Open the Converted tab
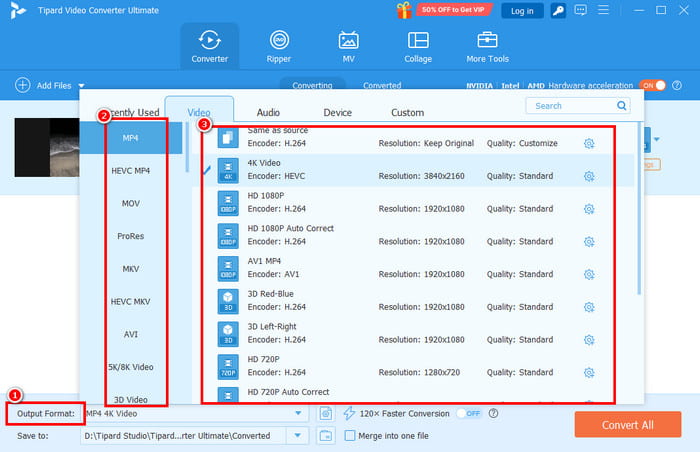Image resolution: width=700 pixels, height=452 pixels. point(382,85)
